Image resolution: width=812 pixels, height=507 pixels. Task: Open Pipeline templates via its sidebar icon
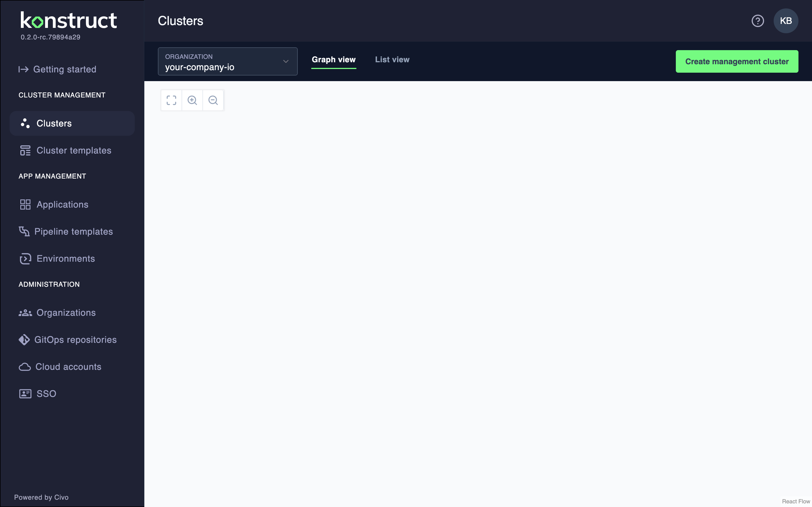click(x=25, y=231)
